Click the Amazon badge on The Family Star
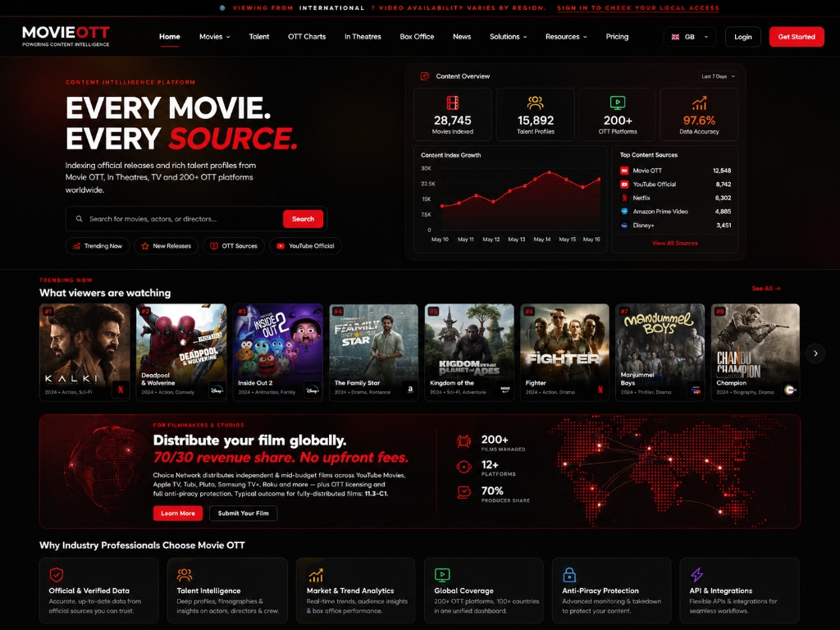The height and width of the screenshot is (630, 840). click(x=410, y=390)
